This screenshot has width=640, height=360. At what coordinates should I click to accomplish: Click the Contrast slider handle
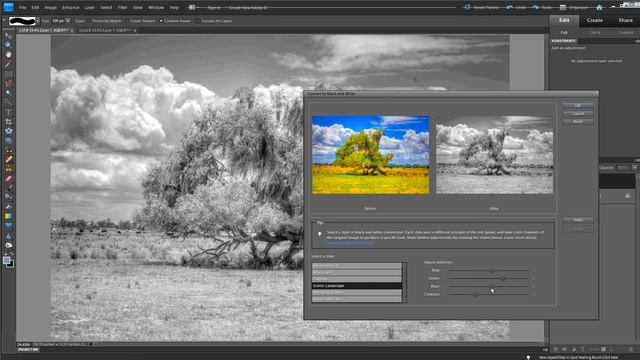(x=476, y=294)
